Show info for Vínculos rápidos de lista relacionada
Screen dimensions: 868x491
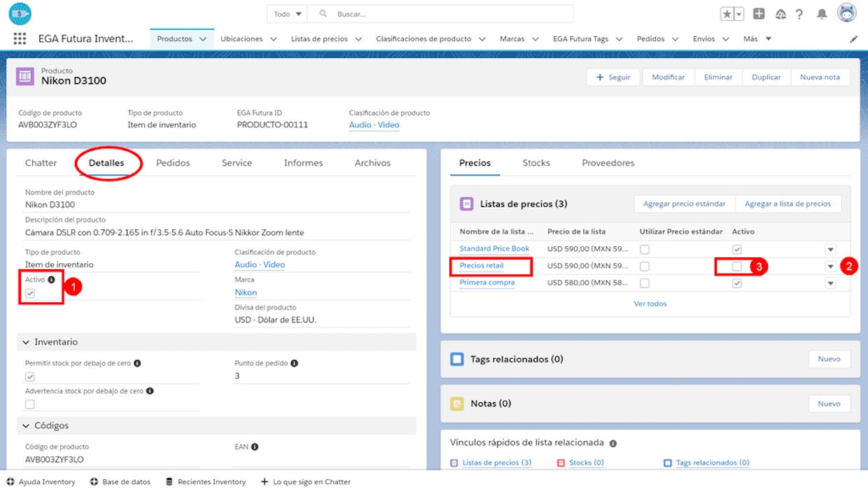613,443
